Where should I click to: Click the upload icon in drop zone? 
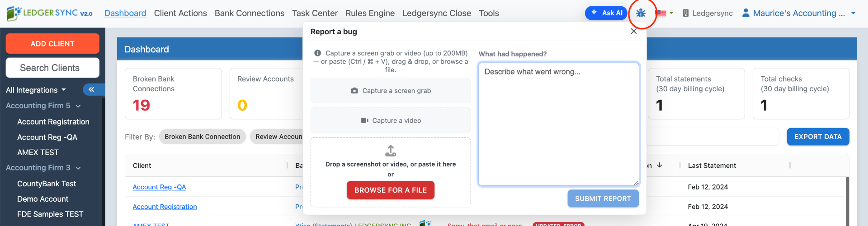click(391, 150)
